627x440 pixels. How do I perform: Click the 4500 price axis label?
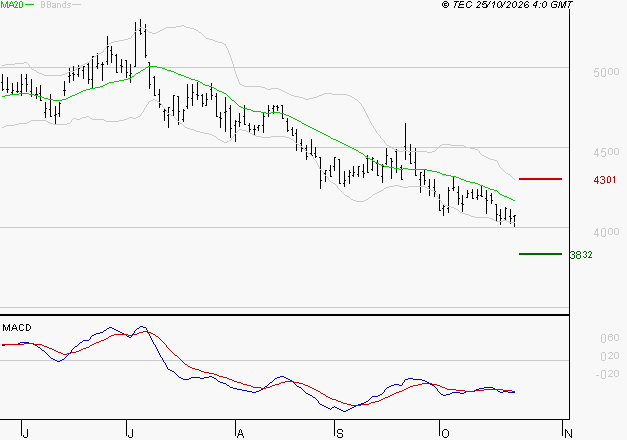click(606, 152)
